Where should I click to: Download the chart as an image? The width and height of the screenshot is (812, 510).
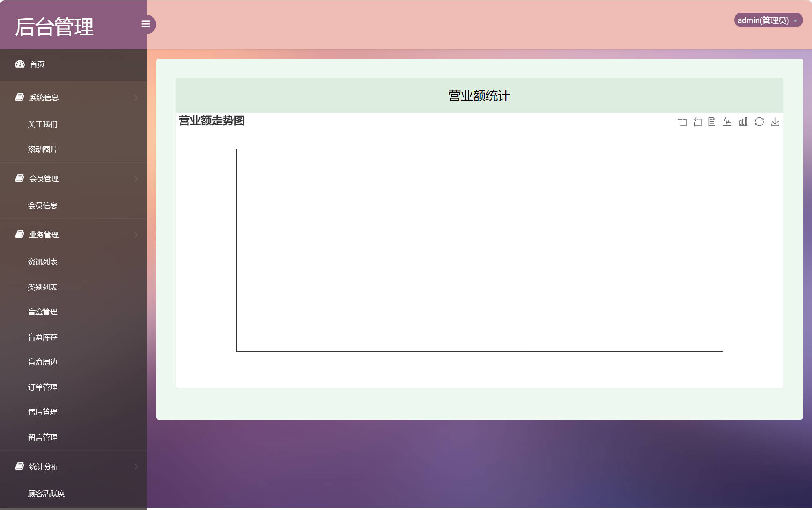[775, 122]
